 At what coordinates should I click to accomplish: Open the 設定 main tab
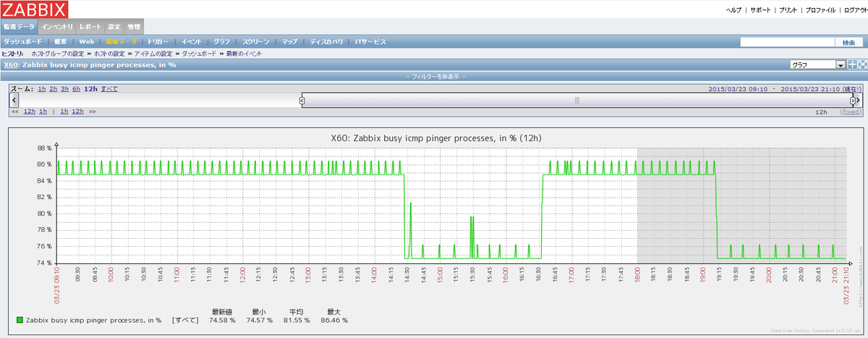114,27
